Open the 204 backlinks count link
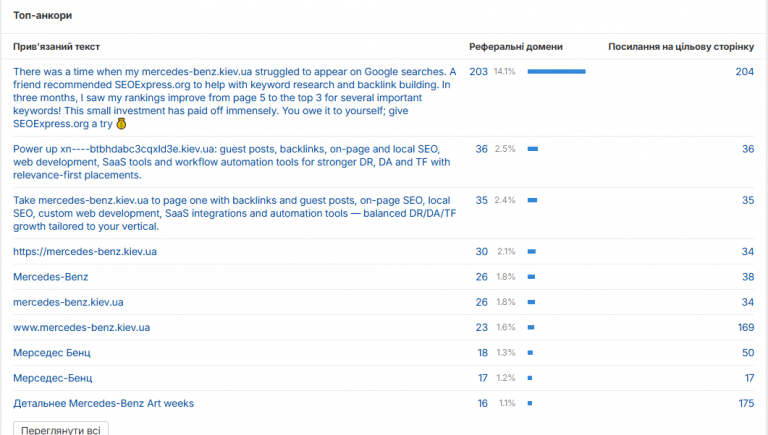768x435 pixels. click(x=744, y=72)
